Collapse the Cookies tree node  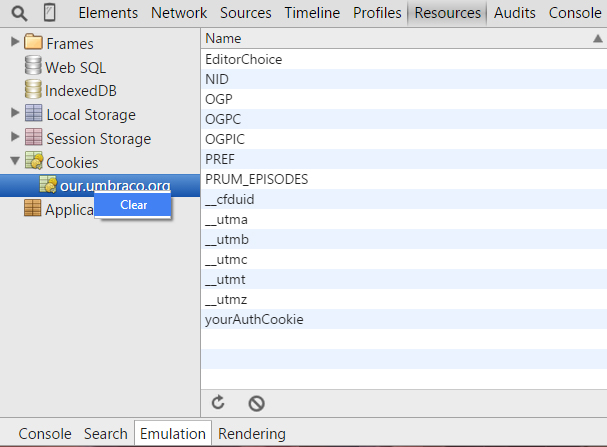(x=14, y=162)
